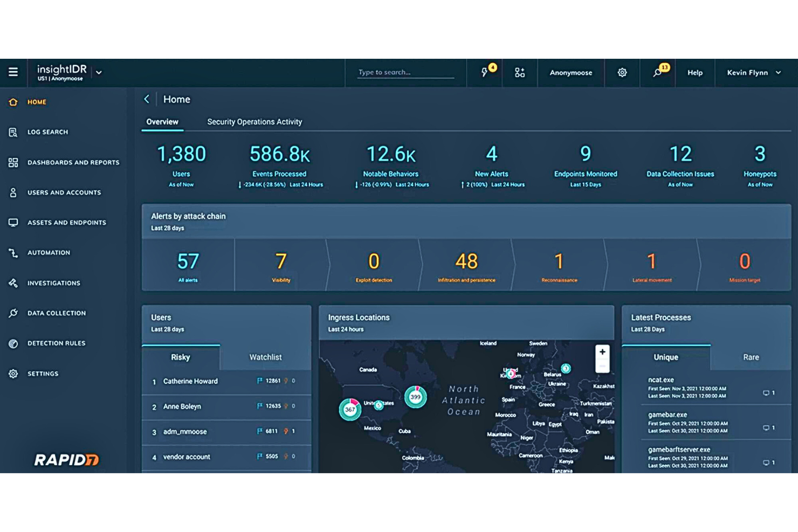Viewport: 798px width, 532px height.
Task: Switch to the Rare processes tab
Action: click(751, 357)
